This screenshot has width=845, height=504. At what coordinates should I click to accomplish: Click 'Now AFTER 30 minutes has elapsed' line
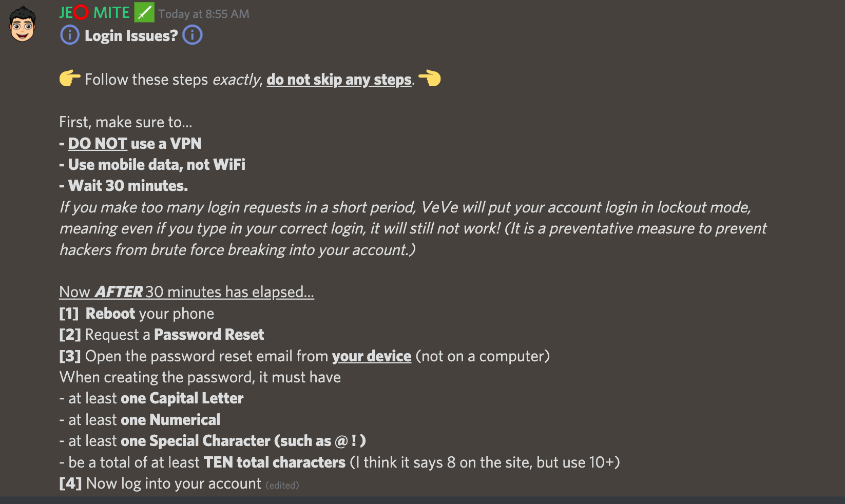click(x=186, y=292)
